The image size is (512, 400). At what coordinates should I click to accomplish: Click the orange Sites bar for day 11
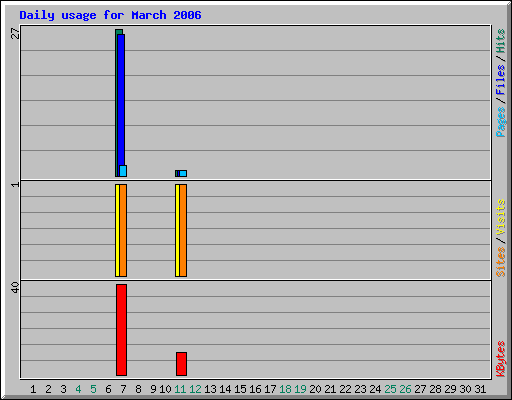(183, 230)
